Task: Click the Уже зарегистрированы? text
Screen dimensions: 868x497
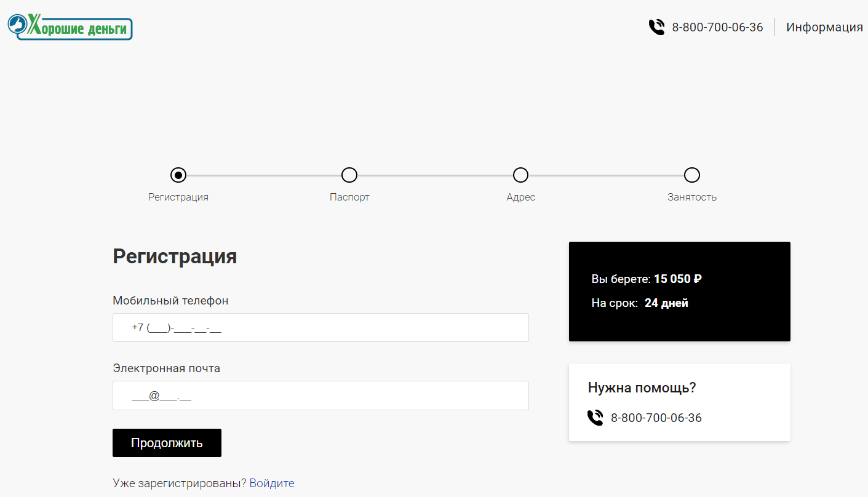Action: (180, 483)
